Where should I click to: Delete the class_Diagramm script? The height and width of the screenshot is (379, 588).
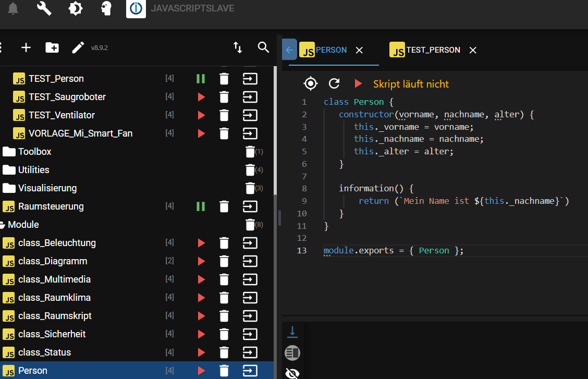tap(224, 261)
